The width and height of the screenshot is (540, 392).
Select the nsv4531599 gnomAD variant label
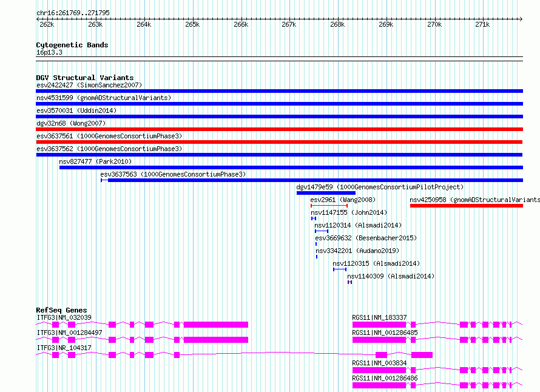(x=104, y=98)
